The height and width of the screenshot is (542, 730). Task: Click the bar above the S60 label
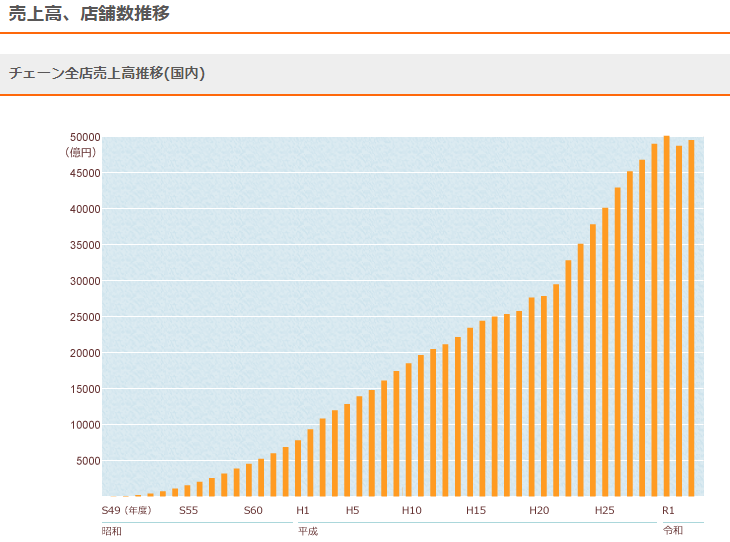(x=249, y=480)
